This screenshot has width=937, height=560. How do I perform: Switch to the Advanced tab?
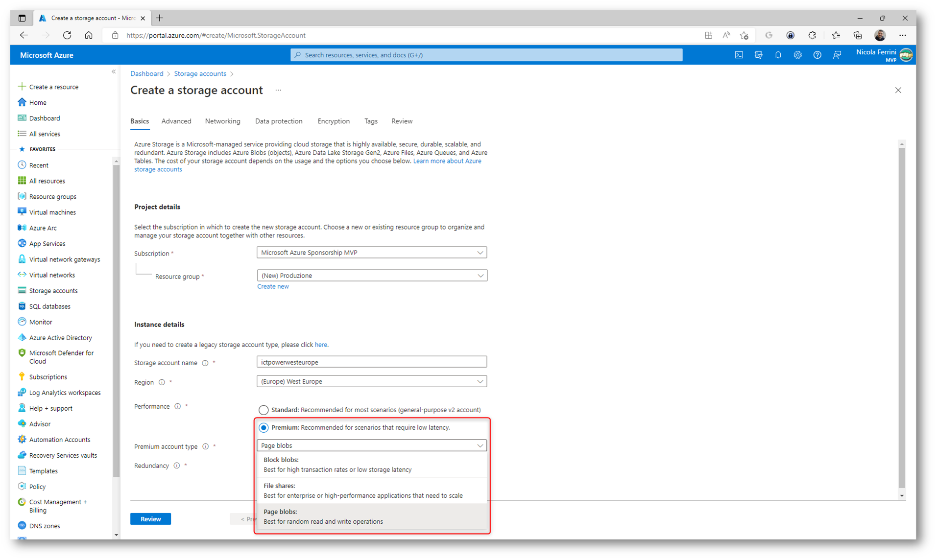[x=176, y=121]
